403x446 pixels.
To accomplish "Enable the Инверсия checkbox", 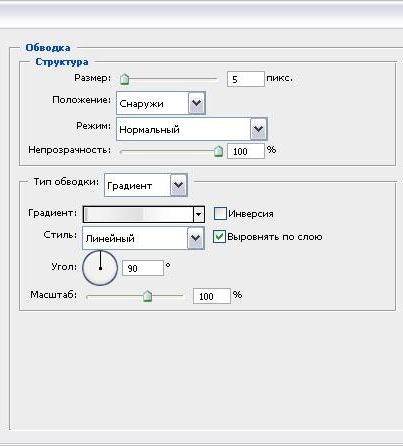I will click(220, 214).
